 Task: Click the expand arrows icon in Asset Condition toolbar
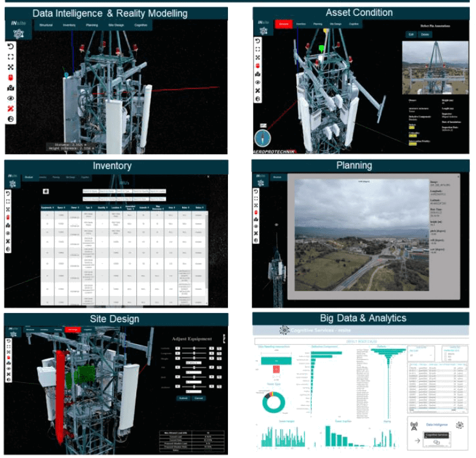(258, 58)
